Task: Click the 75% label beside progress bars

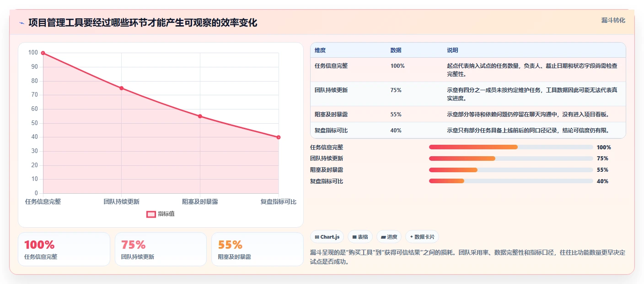Action: coord(602,158)
